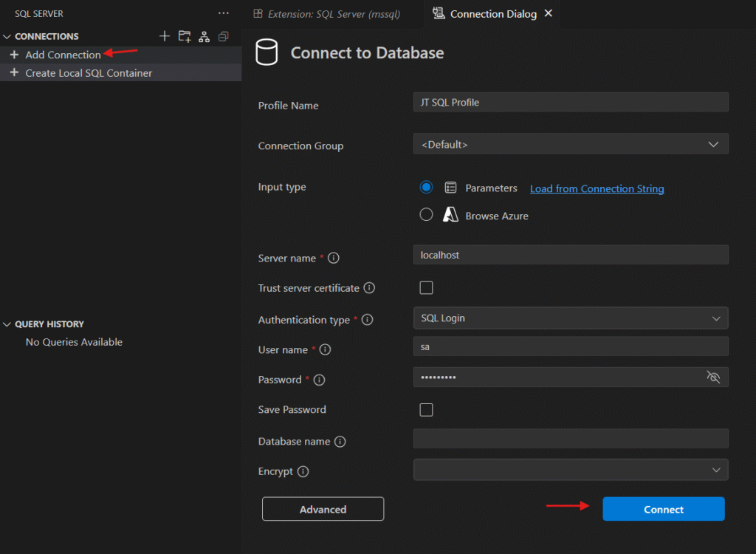Click the schema designer hierarchy icon
This screenshot has width=756, height=554.
click(204, 36)
